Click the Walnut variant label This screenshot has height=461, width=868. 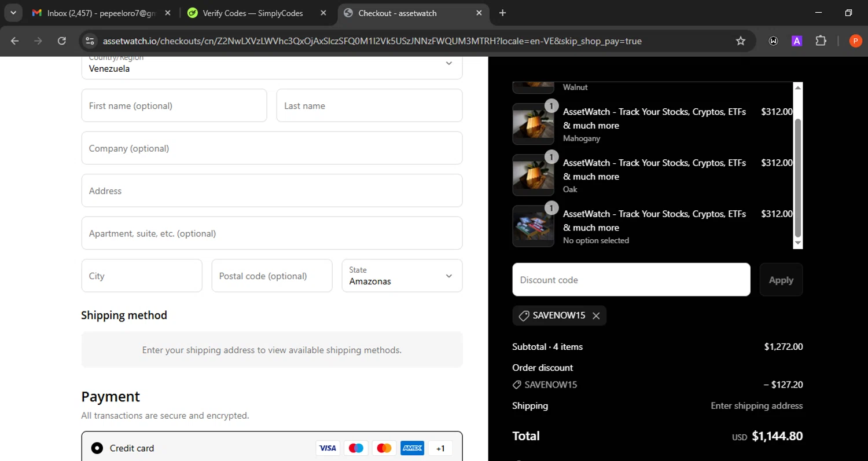[x=575, y=87]
